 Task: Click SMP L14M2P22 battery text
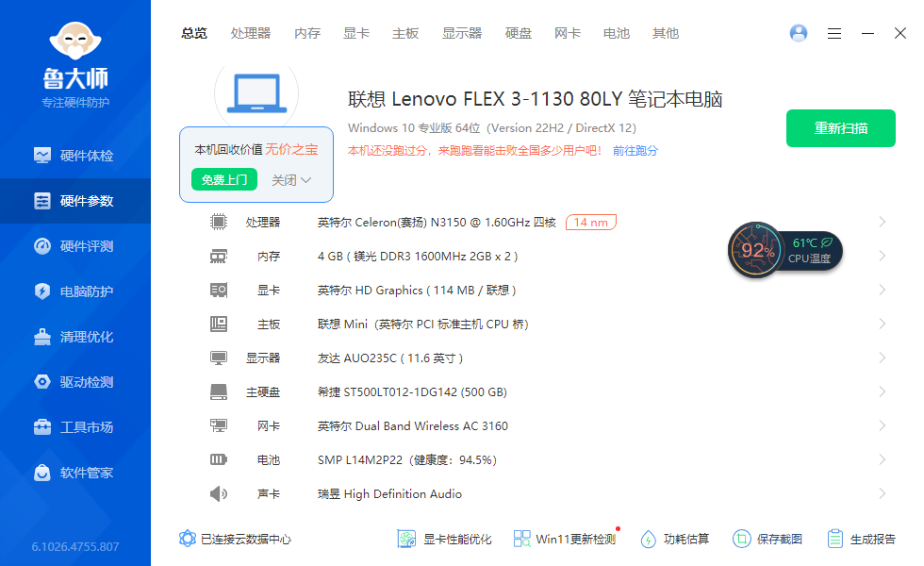click(407, 460)
